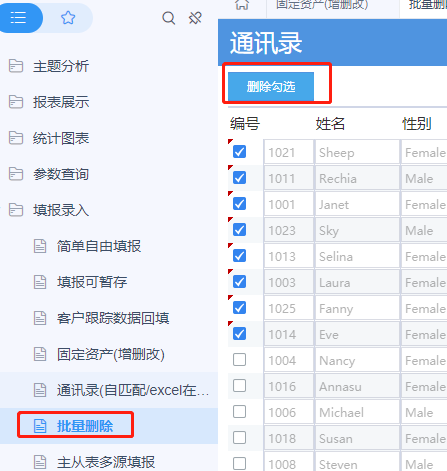
Task: Click document icon beside 简单自由填报
Action: coord(40,246)
